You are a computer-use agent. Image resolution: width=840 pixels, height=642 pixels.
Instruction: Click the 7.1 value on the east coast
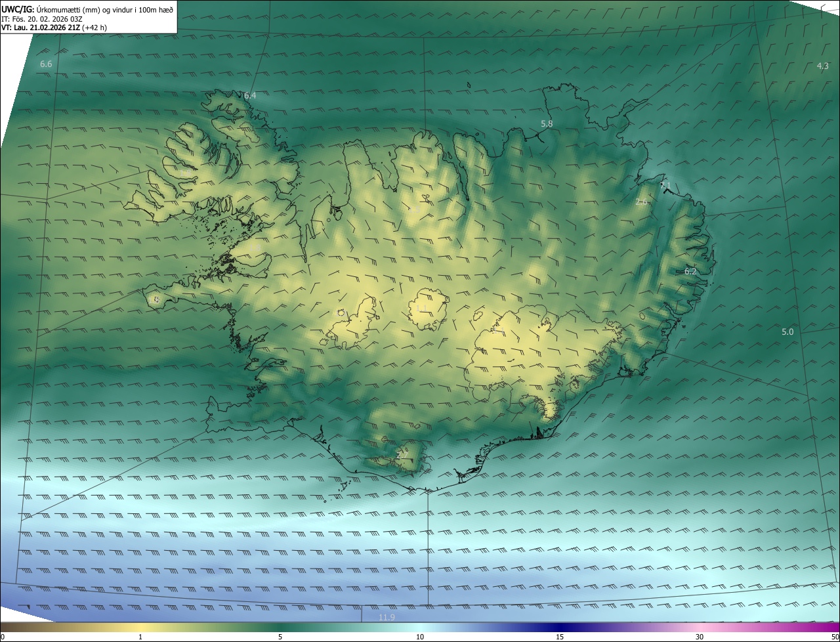coord(665,186)
